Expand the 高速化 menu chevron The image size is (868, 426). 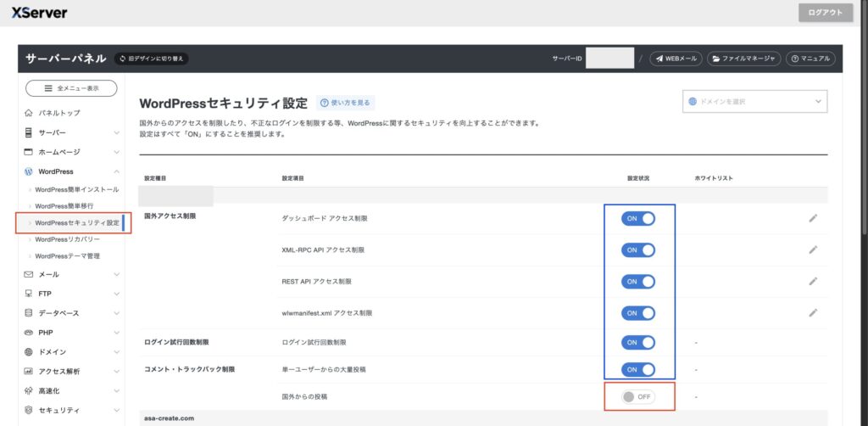coord(116,390)
